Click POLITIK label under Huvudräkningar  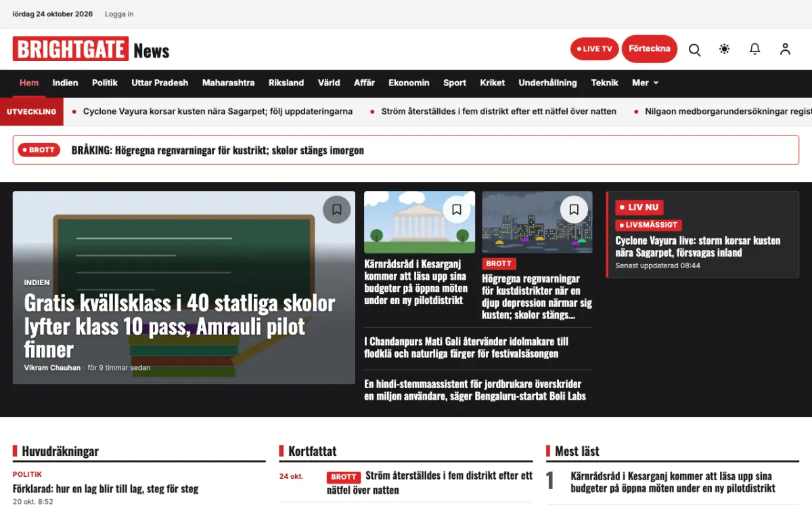click(x=27, y=475)
